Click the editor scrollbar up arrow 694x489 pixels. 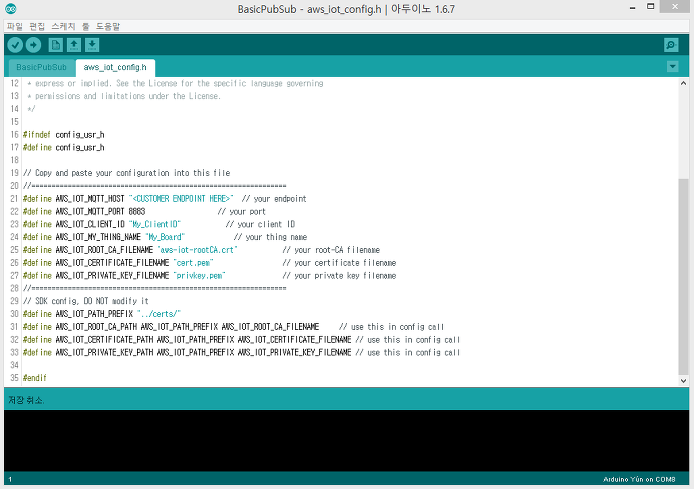pos(683,83)
